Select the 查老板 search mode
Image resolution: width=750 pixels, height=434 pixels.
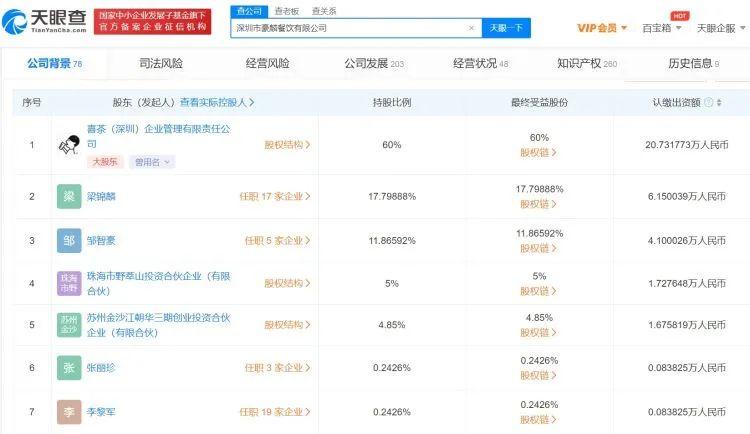point(286,11)
